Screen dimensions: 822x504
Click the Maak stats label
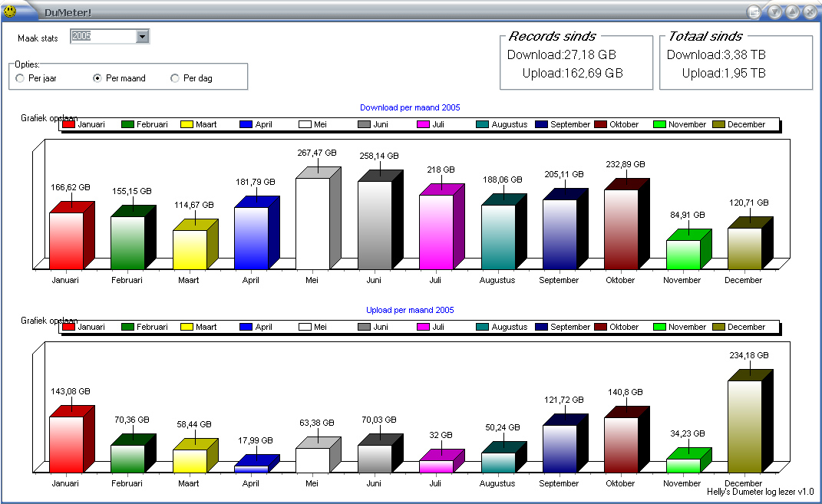pos(38,38)
